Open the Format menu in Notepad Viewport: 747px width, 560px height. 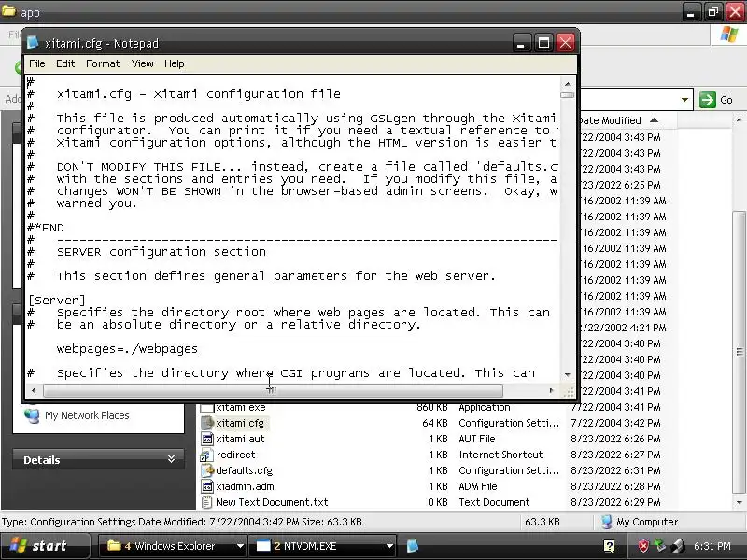(x=103, y=63)
